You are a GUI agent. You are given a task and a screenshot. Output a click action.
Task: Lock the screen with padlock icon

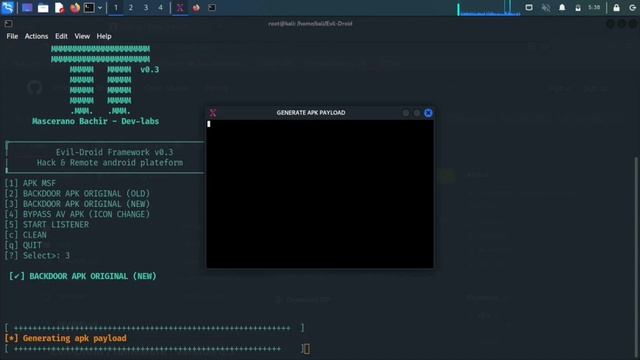[616, 8]
